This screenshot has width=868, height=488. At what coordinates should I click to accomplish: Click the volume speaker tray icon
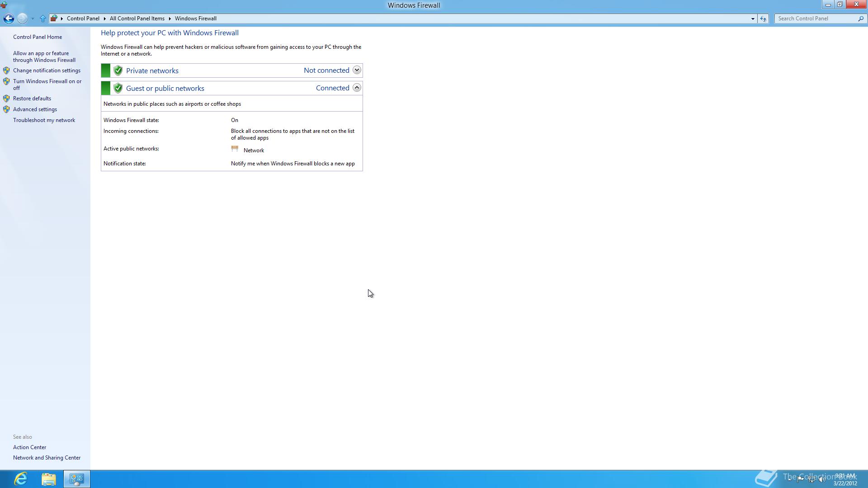click(x=822, y=479)
